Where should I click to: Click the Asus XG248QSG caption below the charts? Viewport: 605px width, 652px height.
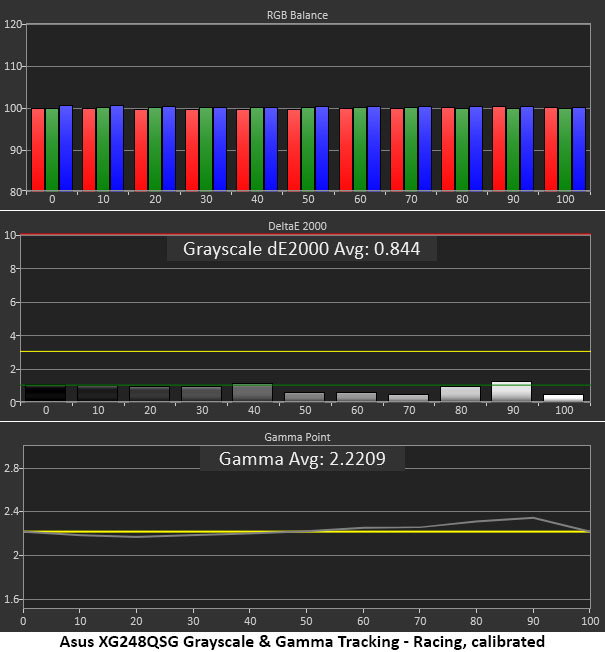click(302, 641)
